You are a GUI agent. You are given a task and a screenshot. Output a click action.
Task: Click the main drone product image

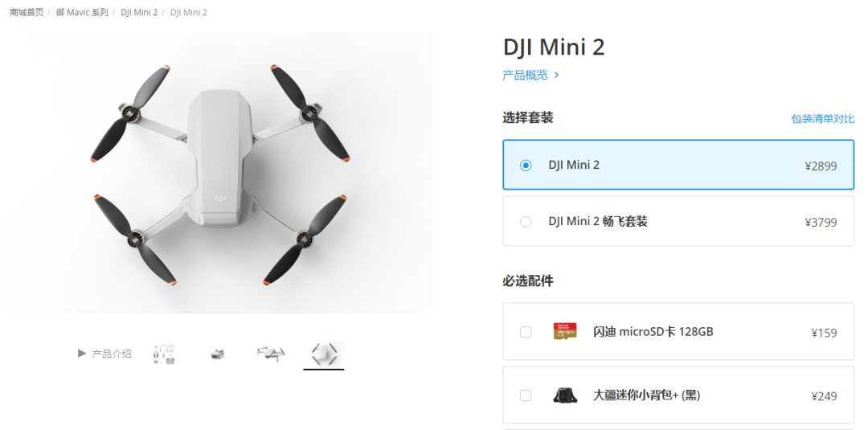point(219,173)
